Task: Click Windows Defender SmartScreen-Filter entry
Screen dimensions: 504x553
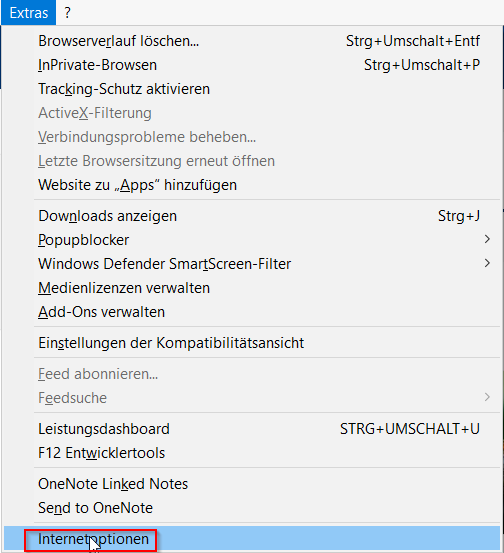Action: tap(252, 264)
